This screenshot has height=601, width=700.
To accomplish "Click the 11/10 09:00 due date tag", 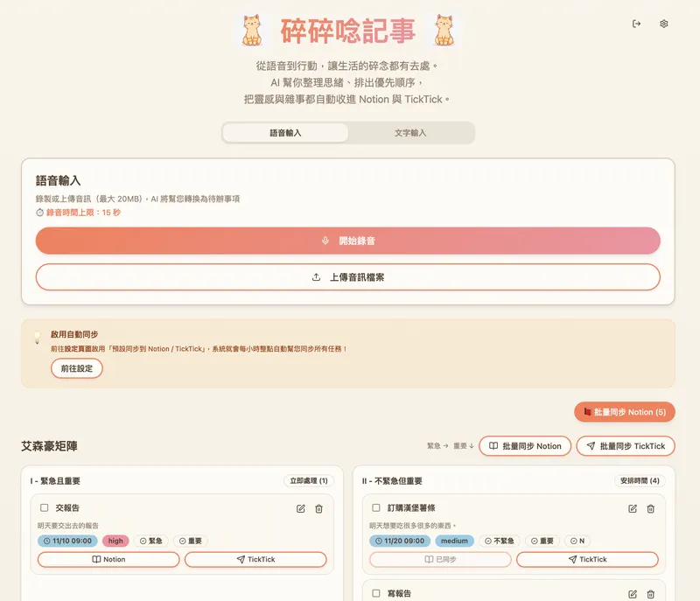I will click(67, 541).
